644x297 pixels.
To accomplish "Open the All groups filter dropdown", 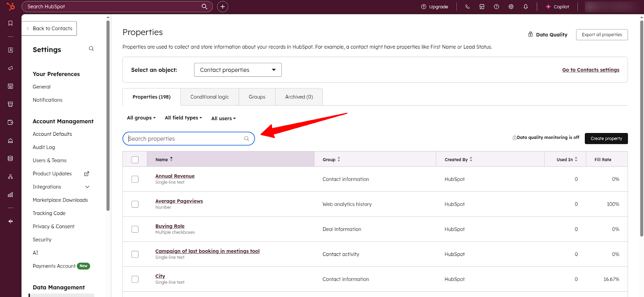I will (x=141, y=118).
